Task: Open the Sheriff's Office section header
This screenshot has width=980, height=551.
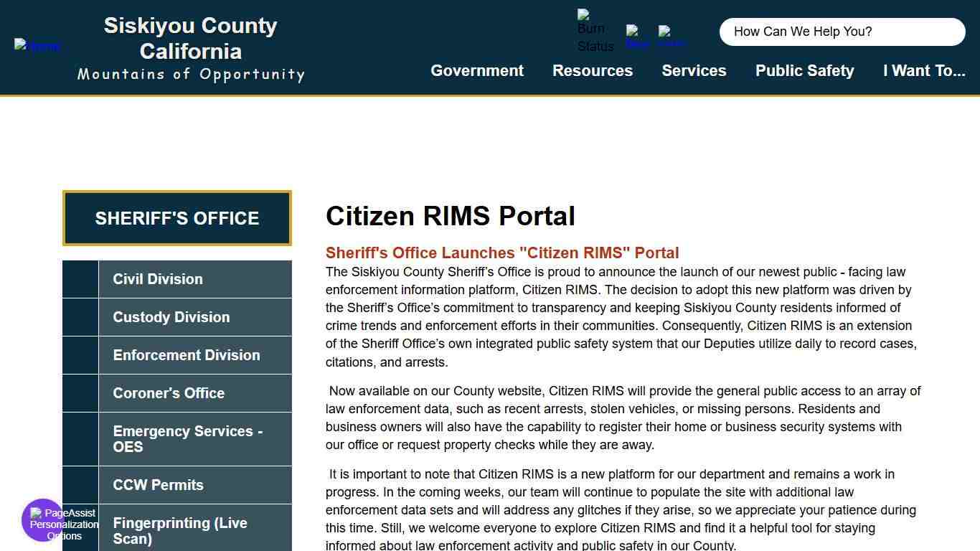Action: click(176, 218)
